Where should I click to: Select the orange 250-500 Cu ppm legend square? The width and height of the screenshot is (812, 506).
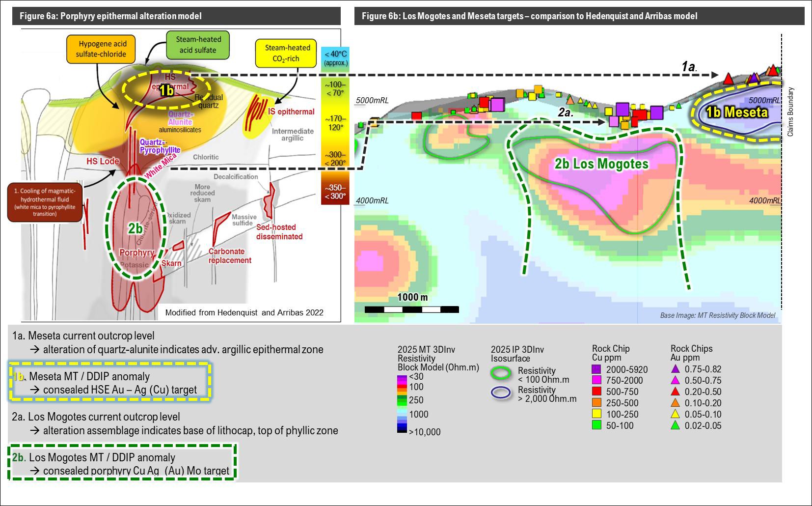click(596, 403)
